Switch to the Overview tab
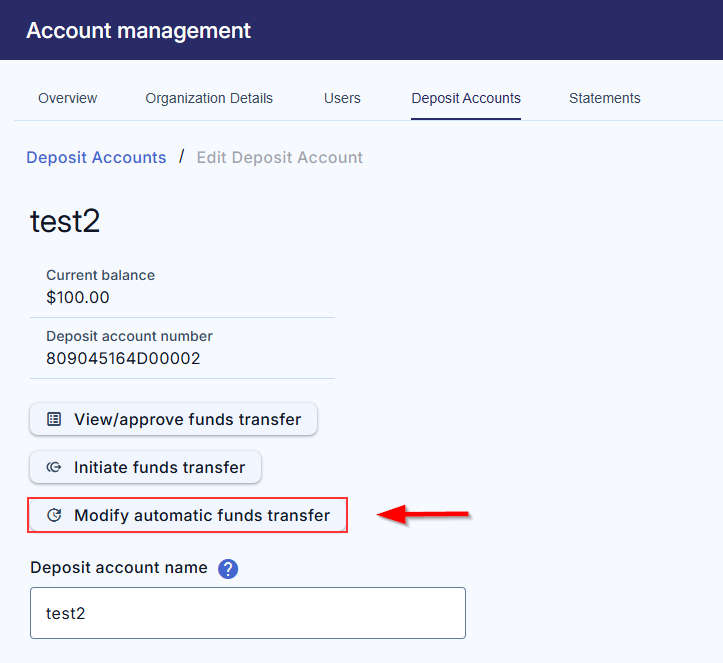The image size is (723, 663). coord(67,98)
